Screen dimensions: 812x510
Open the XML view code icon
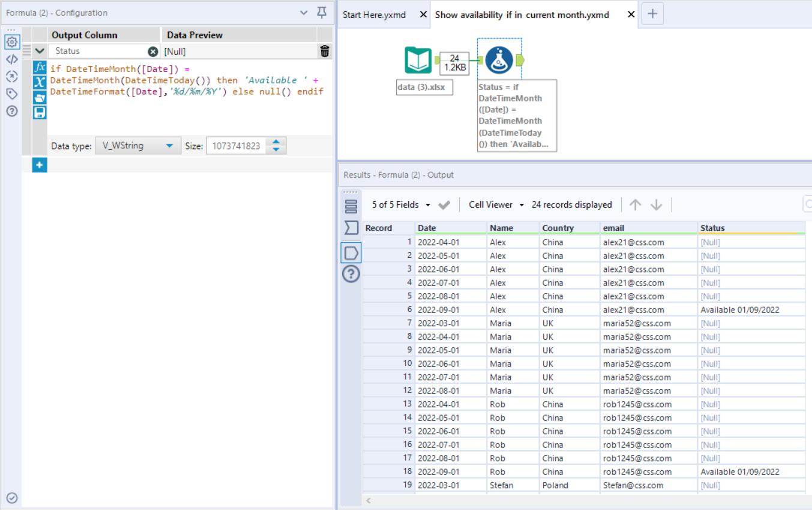coord(11,59)
